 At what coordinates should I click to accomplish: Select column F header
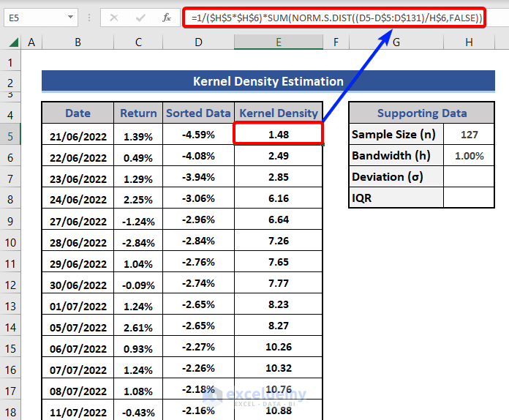[x=336, y=42]
